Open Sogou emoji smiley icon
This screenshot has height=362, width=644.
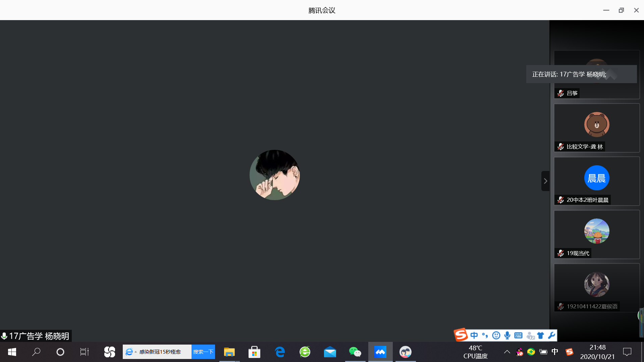pyautogui.click(x=496, y=335)
